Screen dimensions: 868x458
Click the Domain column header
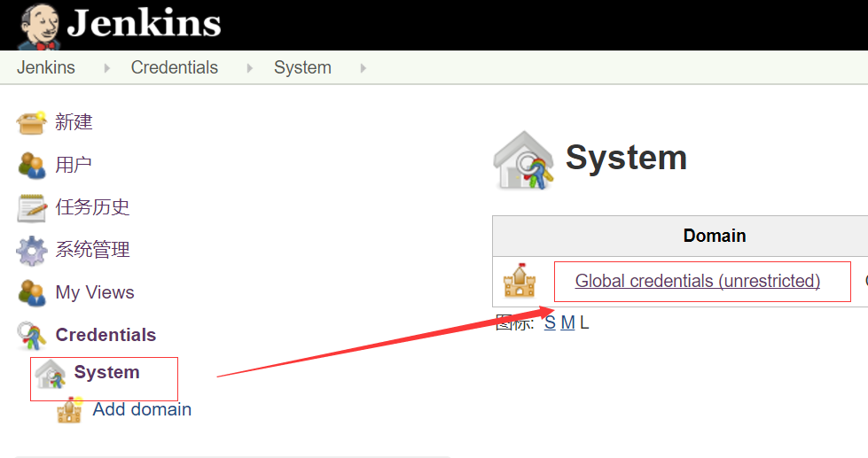714,236
